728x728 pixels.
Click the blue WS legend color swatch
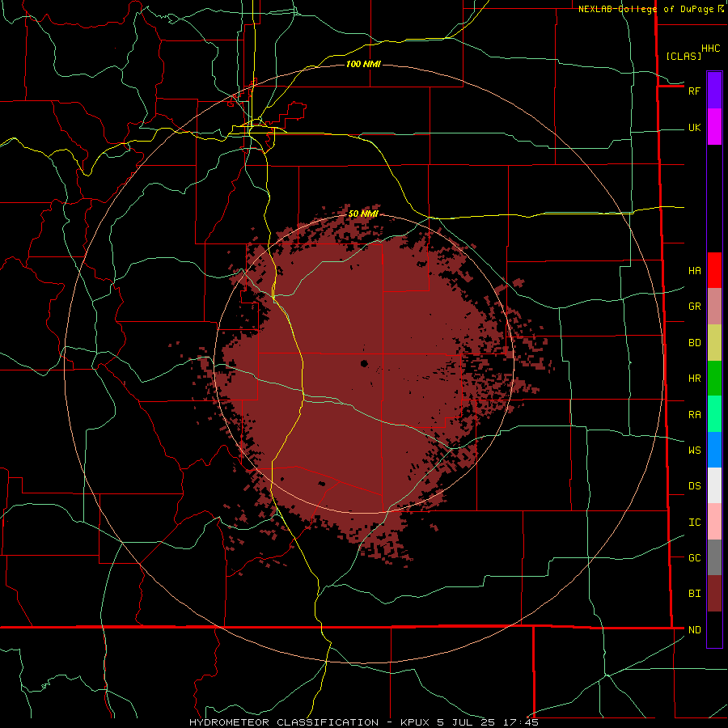[714, 450]
